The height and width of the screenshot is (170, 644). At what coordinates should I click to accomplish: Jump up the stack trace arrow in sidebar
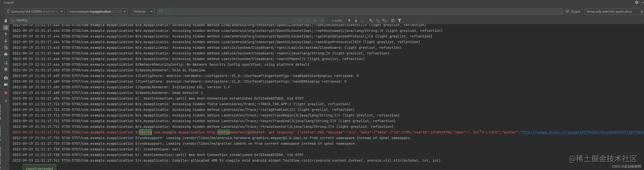coord(6,34)
